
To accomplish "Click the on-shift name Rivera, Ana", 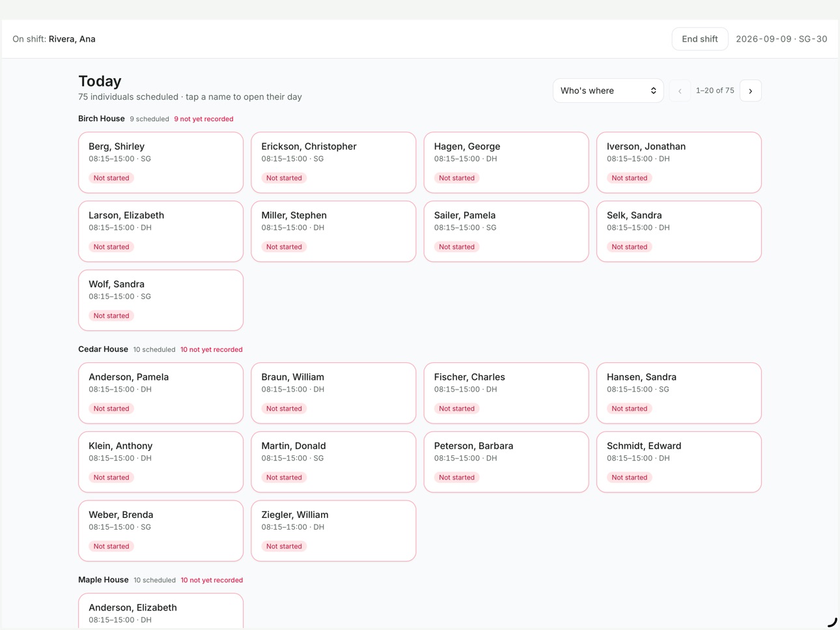I will 72,39.
